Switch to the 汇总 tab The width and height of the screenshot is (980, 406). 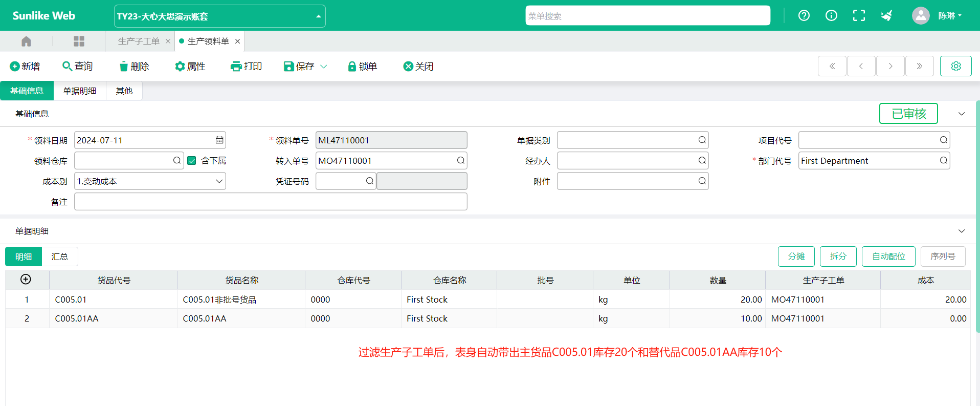[60, 257]
